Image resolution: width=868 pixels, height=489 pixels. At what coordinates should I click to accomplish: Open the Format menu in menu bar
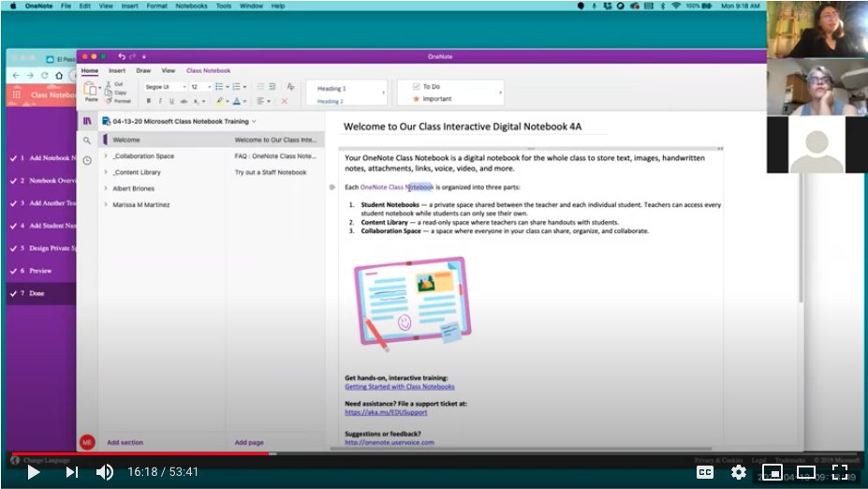[156, 7]
